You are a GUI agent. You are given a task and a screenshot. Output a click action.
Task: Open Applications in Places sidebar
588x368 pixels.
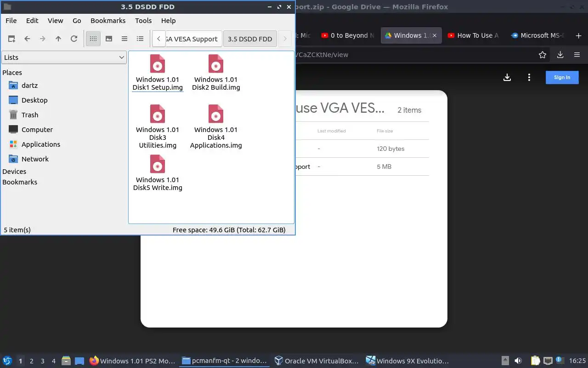click(41, 144)
